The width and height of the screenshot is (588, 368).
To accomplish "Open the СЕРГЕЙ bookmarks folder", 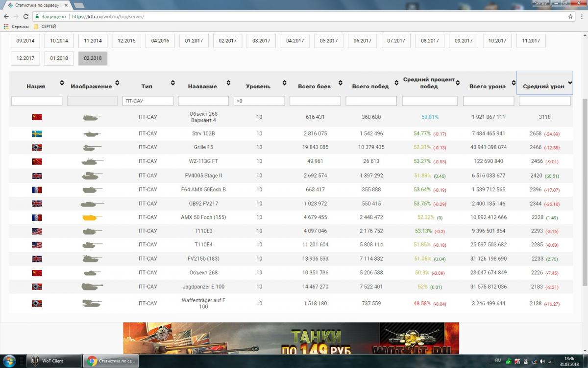I will pyautogui.click(x=45, y=26).
